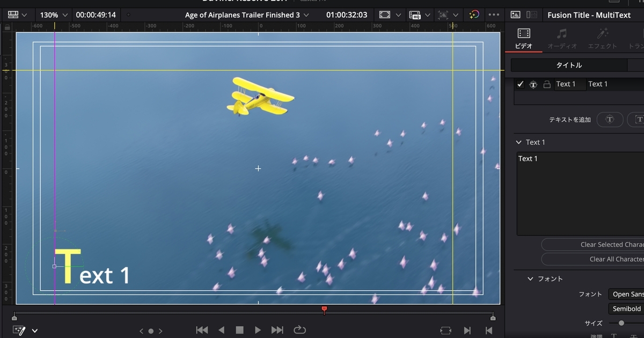Click the color wheel bypass grades icon
Viewport: 644px width, 338px height.
point(474,15)
